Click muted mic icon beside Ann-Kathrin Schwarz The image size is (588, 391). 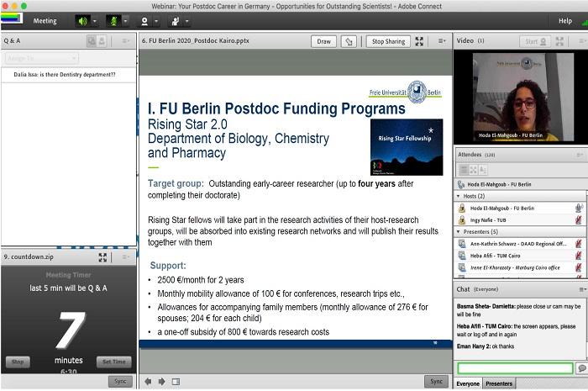pos(579,244)
